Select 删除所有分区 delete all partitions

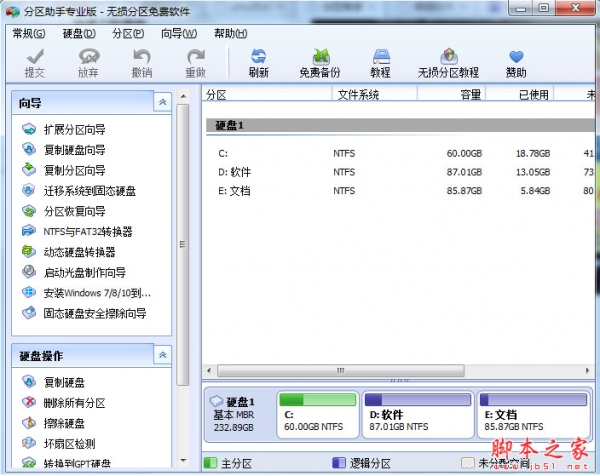click(63, 402)
